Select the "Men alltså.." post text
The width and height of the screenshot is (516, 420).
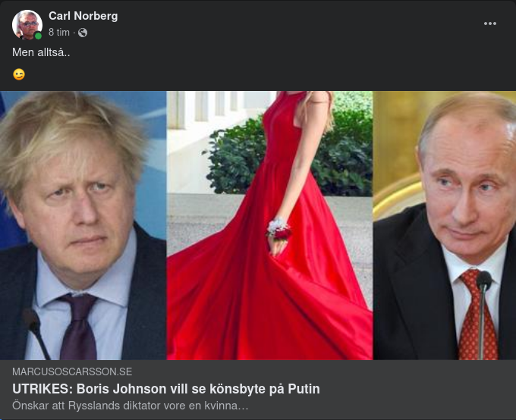pos(41,52)
